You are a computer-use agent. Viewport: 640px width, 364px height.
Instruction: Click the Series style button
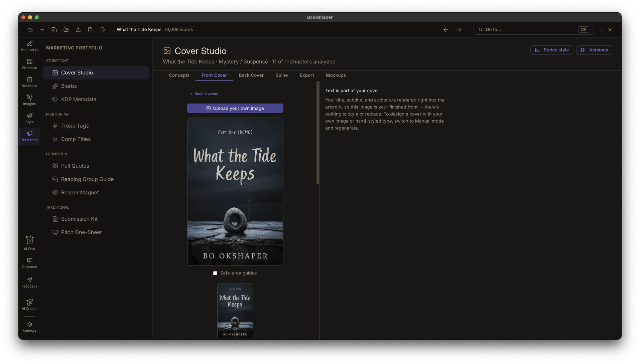[x=551, y=50]
